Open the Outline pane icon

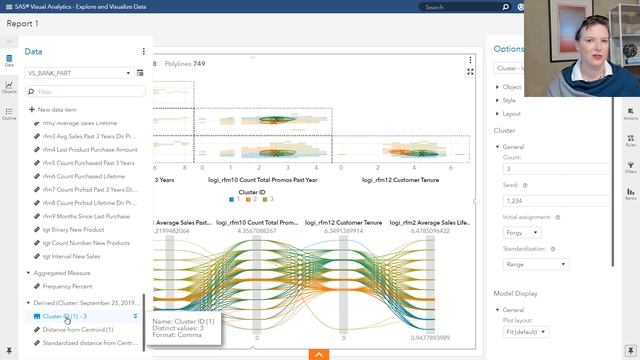(9, 114)
